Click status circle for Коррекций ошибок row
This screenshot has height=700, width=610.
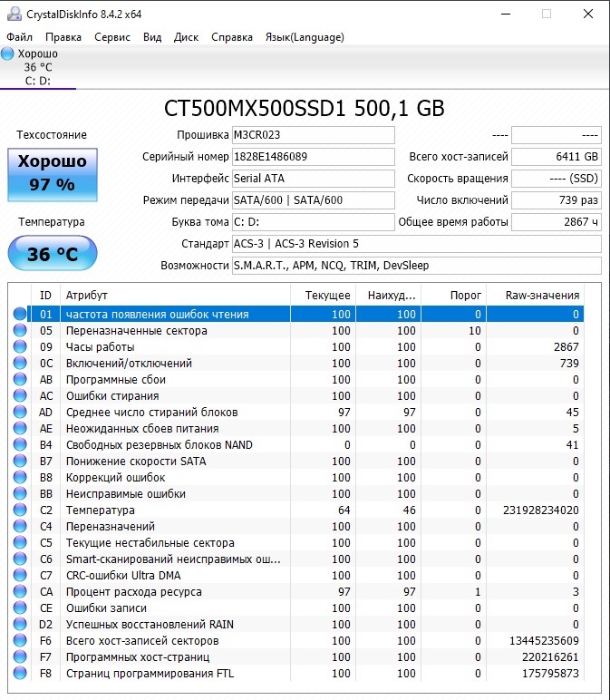point(20,477)
